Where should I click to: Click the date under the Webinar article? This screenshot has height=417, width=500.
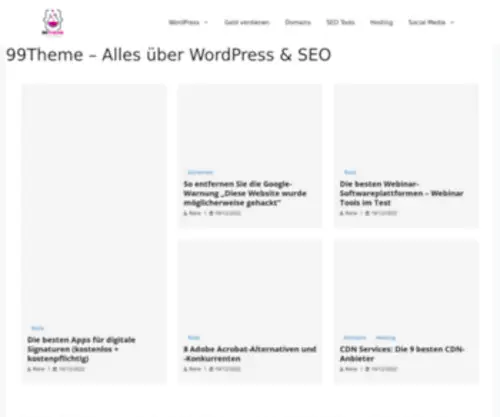[x=384, y=213]
